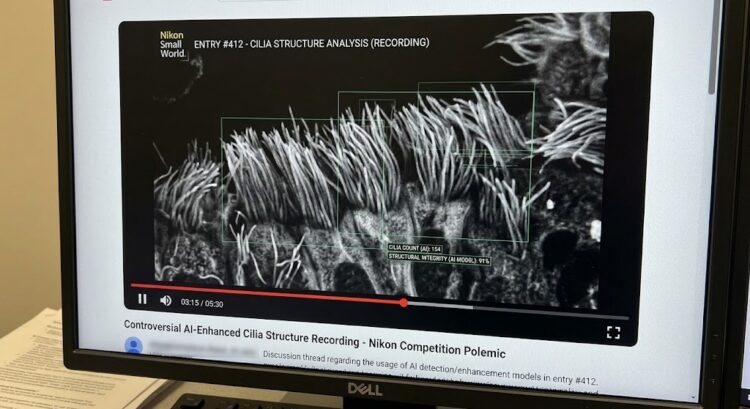750x409 pixels.
Task: Seek in the unplayed gray part of the timeline
Action: (518, 310)
